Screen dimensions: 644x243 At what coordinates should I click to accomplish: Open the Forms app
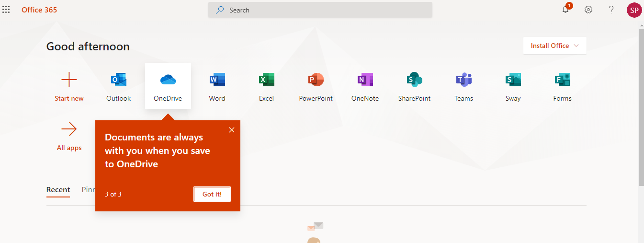(562, 86)
